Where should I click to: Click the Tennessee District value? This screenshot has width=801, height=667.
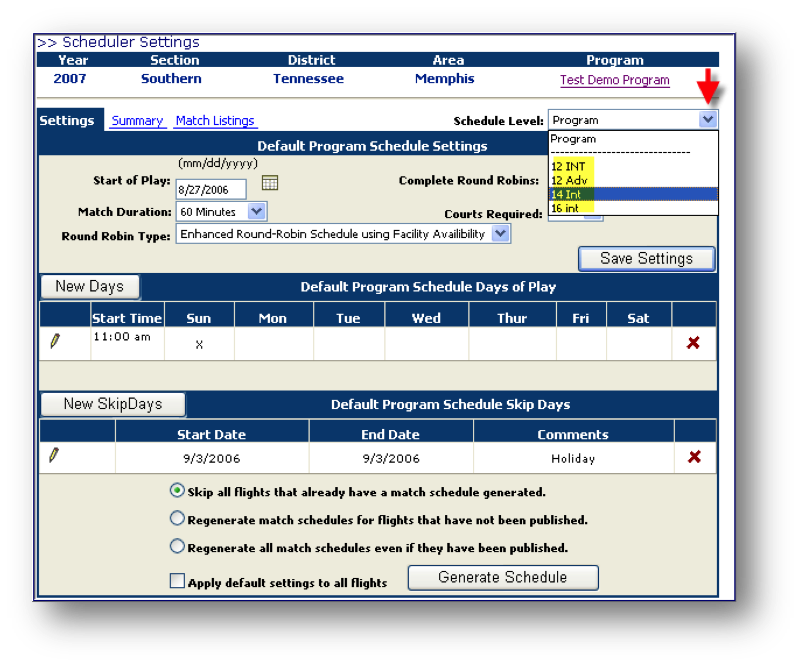pyautogui.click(x=308, y=79)
